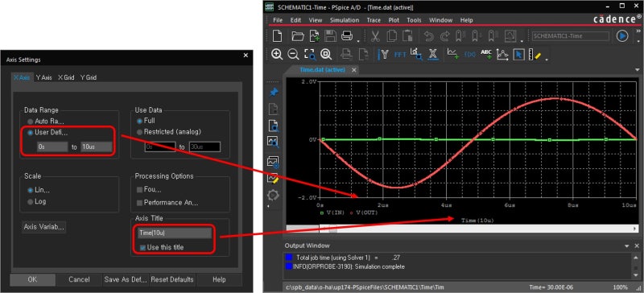Open file using the folder icon
This screenshot has height=293, width=644.
point(298,36)
